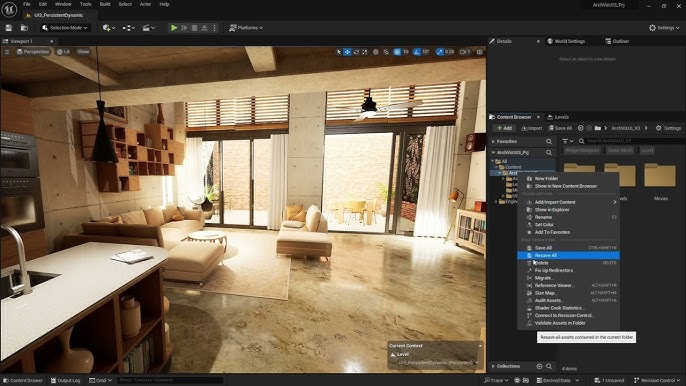This screenshot has height=386, width=686.
Task: Start Play in Editor with green play button
Action: point(174,28)
